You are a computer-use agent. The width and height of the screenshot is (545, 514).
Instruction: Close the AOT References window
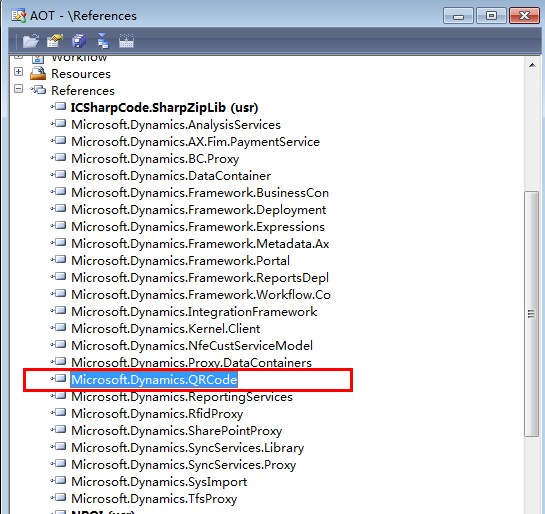pos(524,16)
